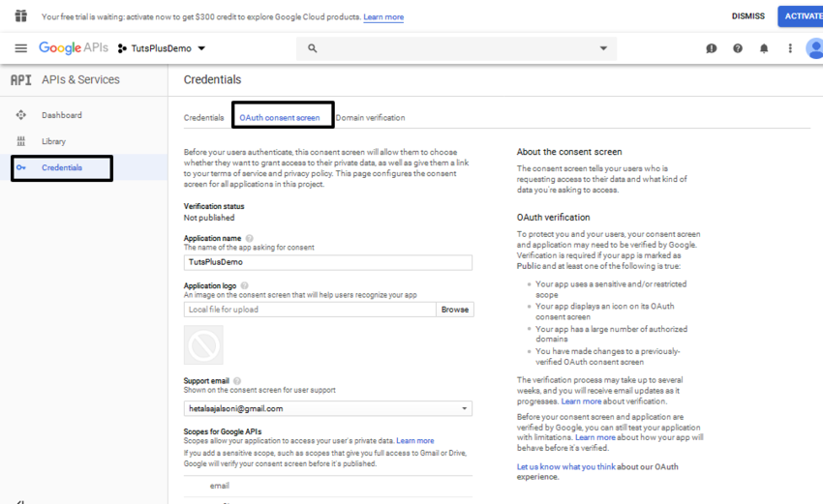Expand the search bar dropdown arrow
The height and width of the screenshot is (504, 823).
click(x=603, y=48)
